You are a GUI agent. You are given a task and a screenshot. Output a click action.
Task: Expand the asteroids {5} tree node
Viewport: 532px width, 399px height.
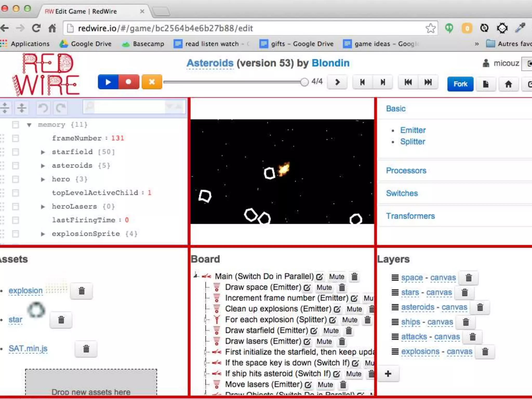coord(43,166)
